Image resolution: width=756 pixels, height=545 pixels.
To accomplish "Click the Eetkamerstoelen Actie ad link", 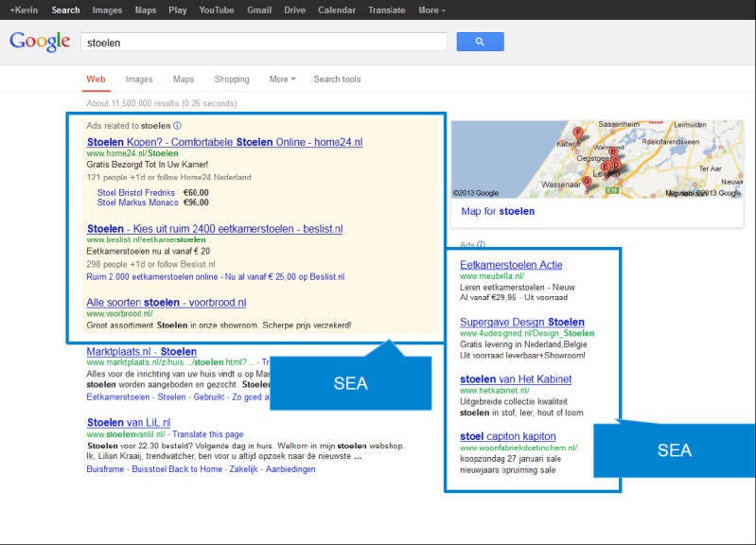I will pyautogui.click(x=511, y=265).
